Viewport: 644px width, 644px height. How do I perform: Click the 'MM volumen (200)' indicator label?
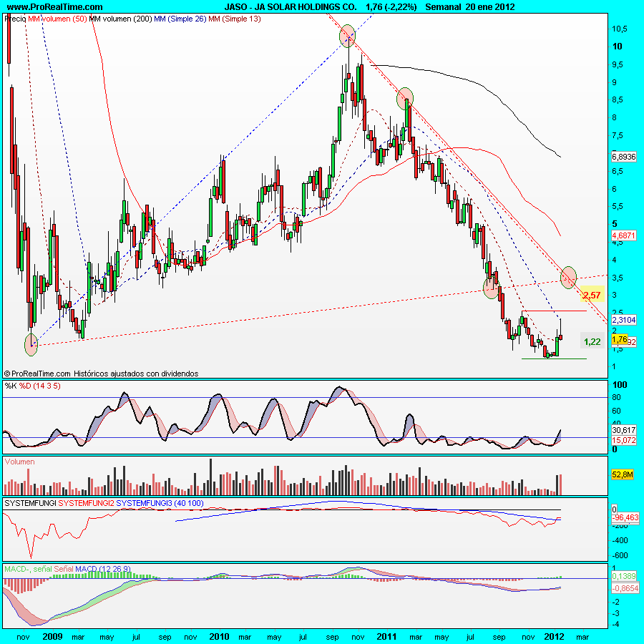[x=120, y=19]
